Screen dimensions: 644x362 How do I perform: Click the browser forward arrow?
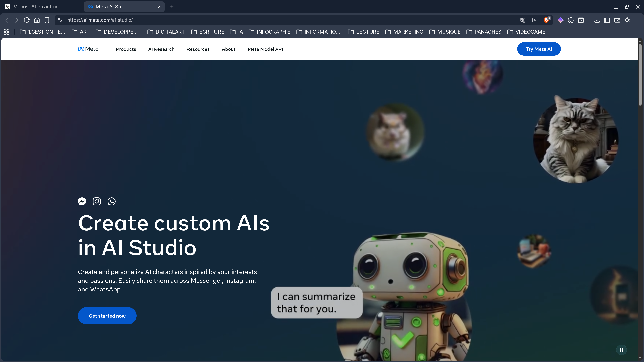[16, 20]
